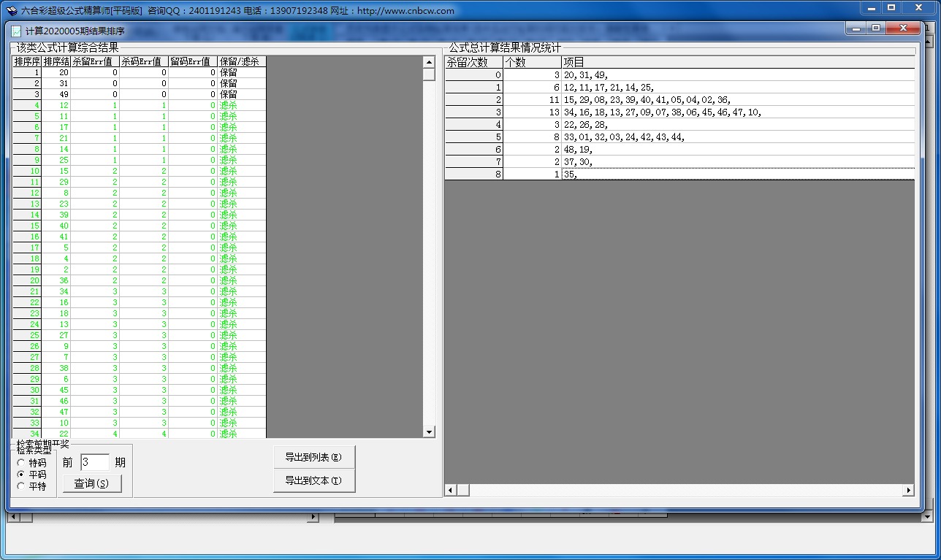Viewport: 941px width, 560px height.
Task: Close the 计算2020005期结果排序 child window
Action: click(904, 28)
